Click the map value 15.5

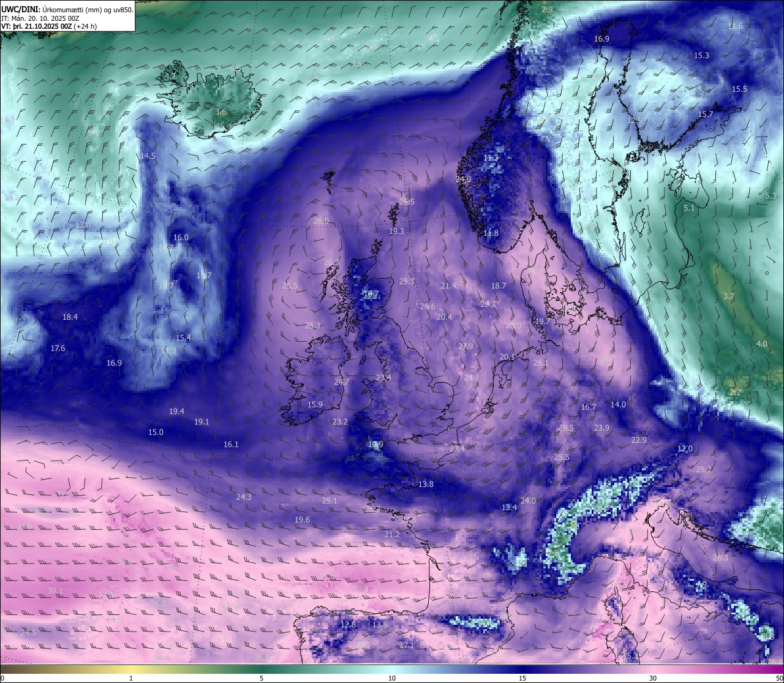click(x=739, y=89)
